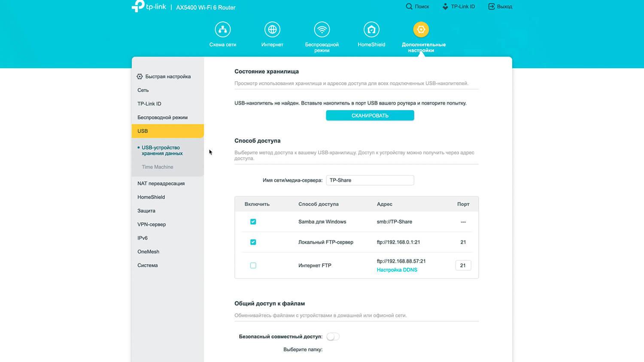Expand NAT переадресация in the sidebar
This screenshot has height=362, width=644.
[x=161, y=184]
